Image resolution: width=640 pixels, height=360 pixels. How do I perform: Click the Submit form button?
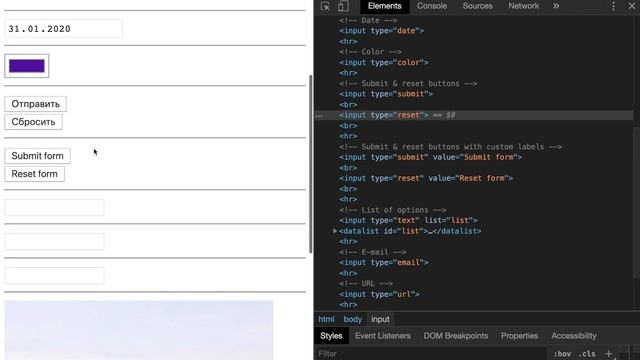tap(38, 156)
